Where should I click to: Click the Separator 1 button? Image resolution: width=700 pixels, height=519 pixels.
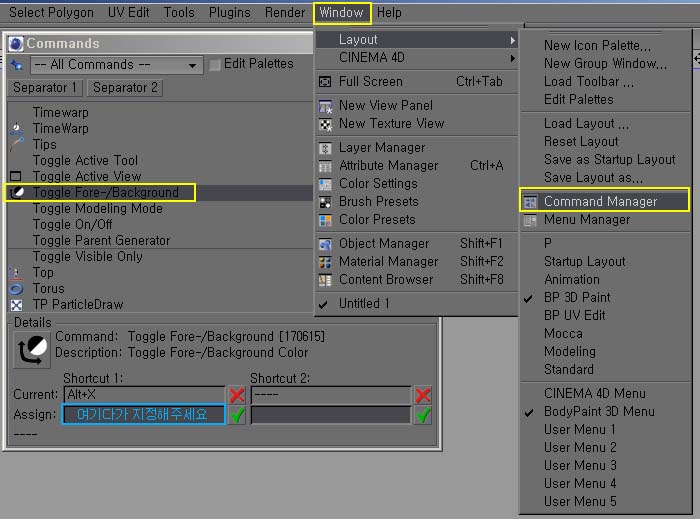click(45, 87)
